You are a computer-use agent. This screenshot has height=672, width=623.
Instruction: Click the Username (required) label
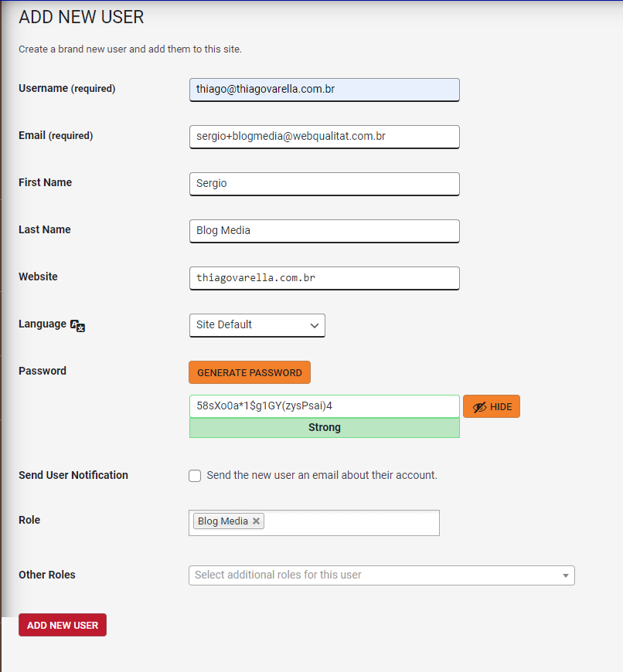66,89
